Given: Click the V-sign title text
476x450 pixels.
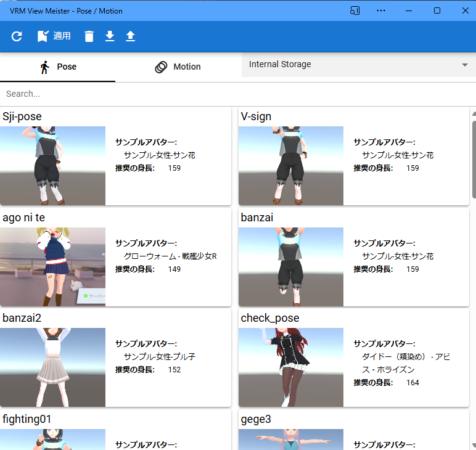Looking at the screenshot, I should pos(256,117).
